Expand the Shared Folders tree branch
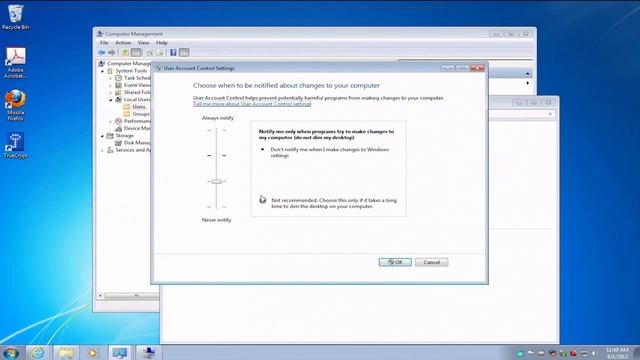Screen dimensions: 640x360 (x=111, y=93)
